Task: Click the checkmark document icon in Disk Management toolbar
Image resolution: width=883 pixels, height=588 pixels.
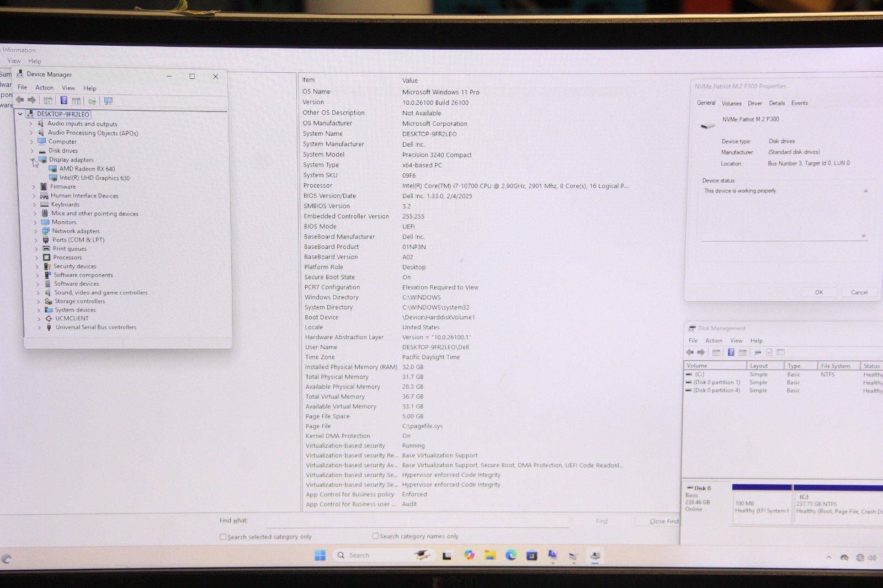Action: point(769,352)
